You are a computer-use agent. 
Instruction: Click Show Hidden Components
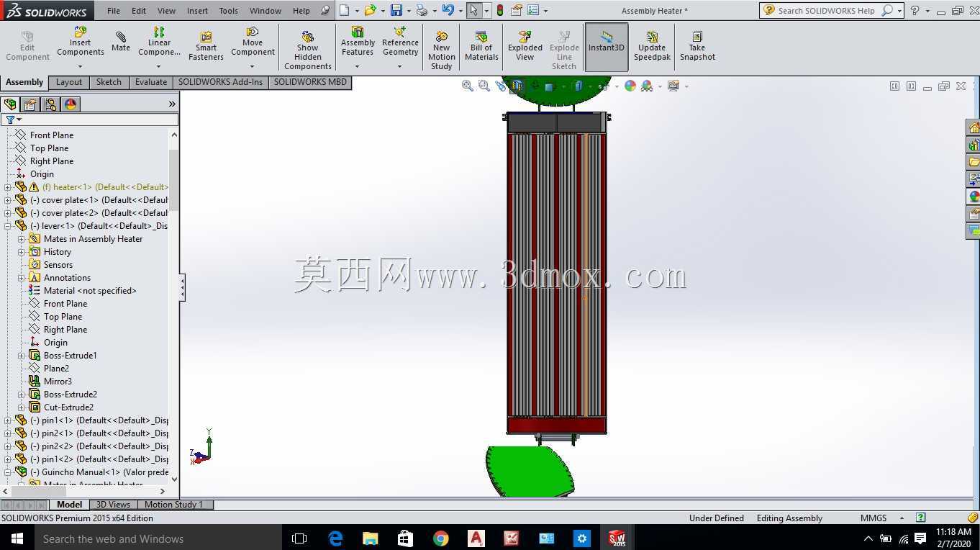(308, 50)
